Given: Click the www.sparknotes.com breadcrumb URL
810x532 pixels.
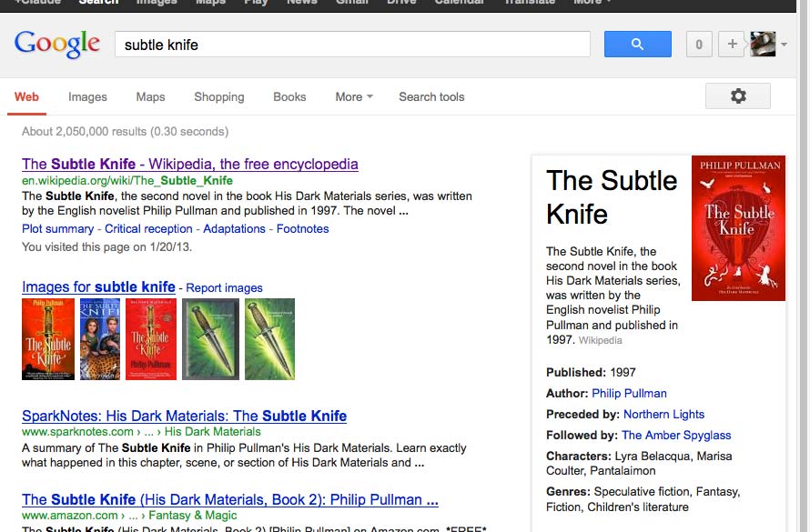Looking at the screenshot, I should (141, 431).
